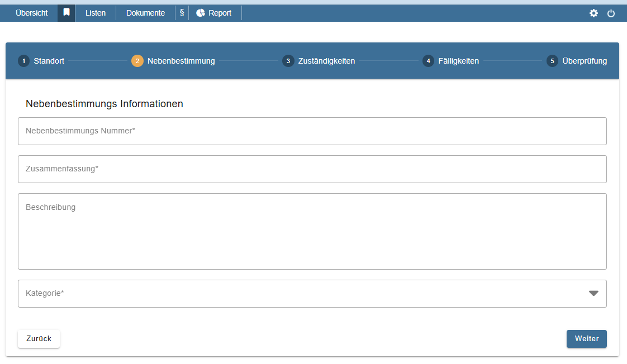Open the paragraph symbol (§) section
Screen dimensions: 627x364
182,13
